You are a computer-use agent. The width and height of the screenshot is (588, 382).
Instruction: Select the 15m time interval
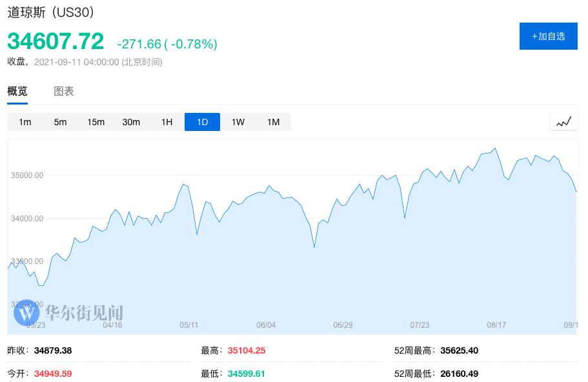click(96, 122)
